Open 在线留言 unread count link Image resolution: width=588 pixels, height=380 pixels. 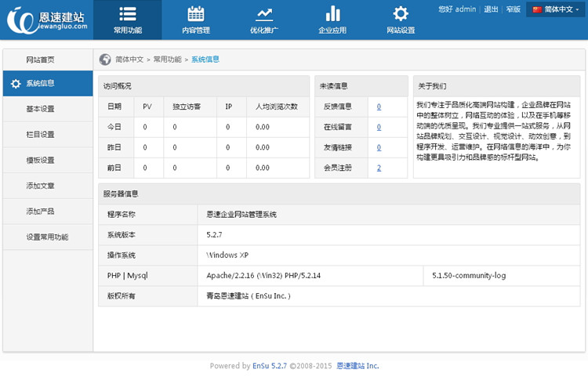pos(379,128)
